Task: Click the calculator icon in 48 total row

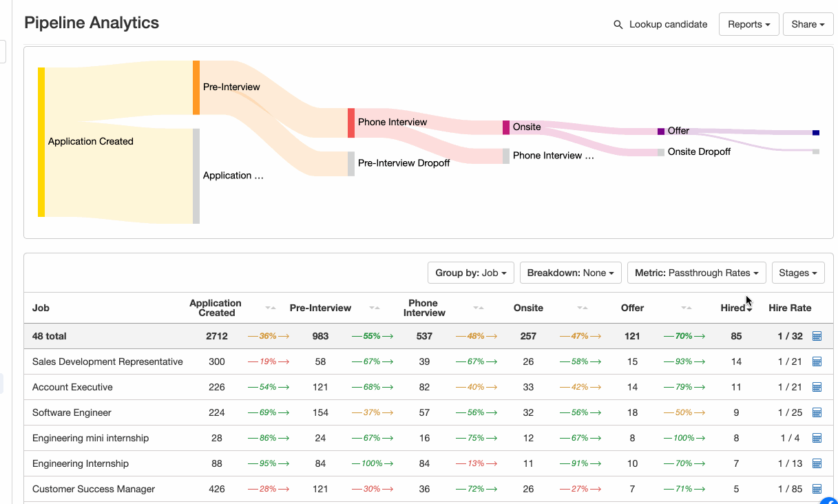Action: point(817,336)
